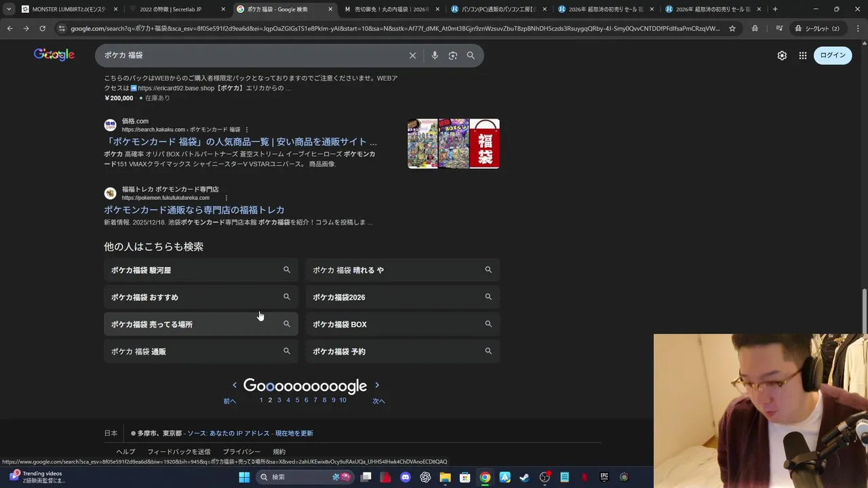Open Microsoft Store from taskbar
868x488 pixels.
(465, 477)
